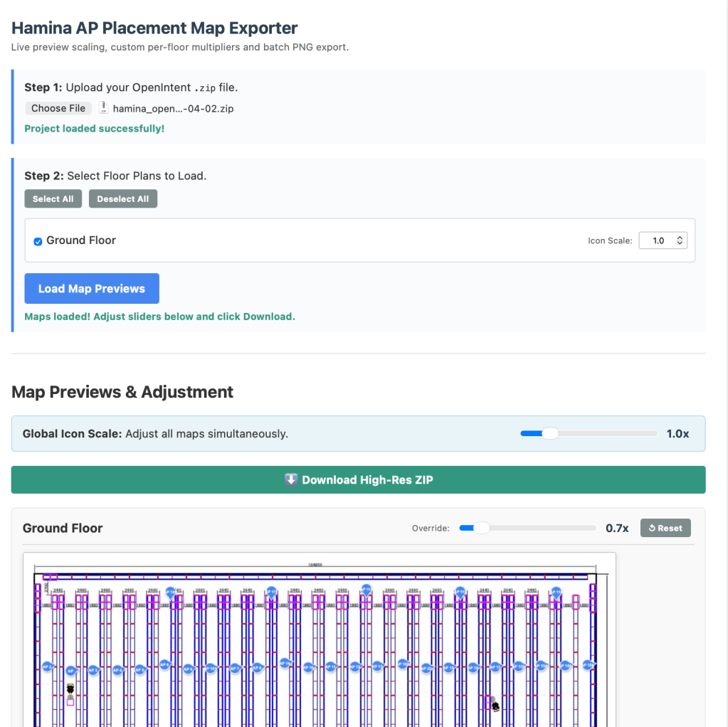Select the leftmost AP marker in the middle row

[x=47, y=667]
